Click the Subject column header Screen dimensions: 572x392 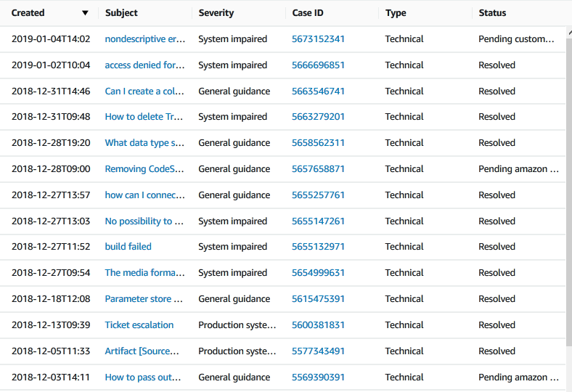pos(121,13)
